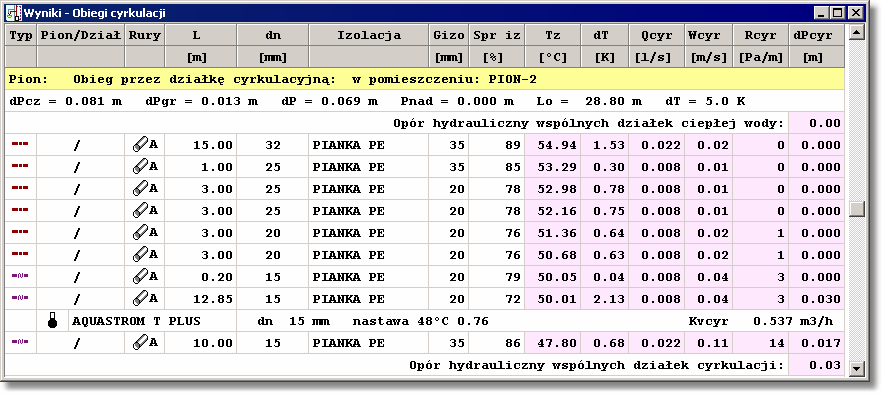Click the pipe icon in the 12.85 length row

tap(140, 298)
